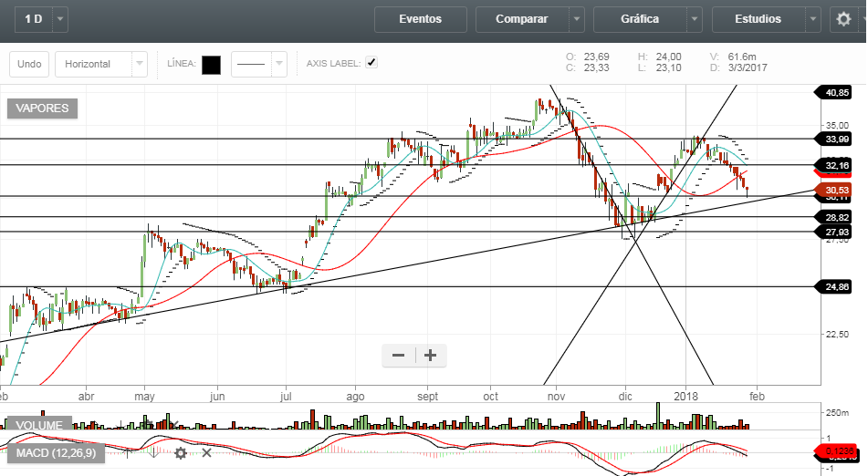The image size is (868, 476).
Task: Open the black LÍNEA color swatch
Action: point(211,65)
